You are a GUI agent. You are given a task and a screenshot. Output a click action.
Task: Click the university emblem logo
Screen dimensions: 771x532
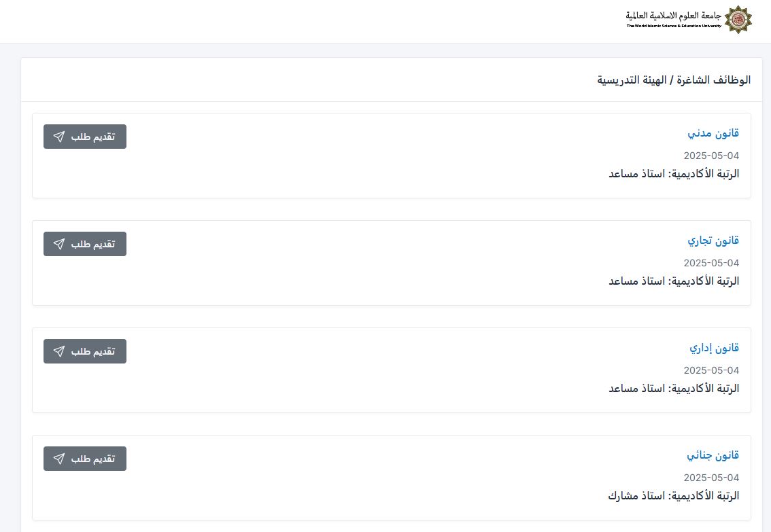[x=738, y=19]
